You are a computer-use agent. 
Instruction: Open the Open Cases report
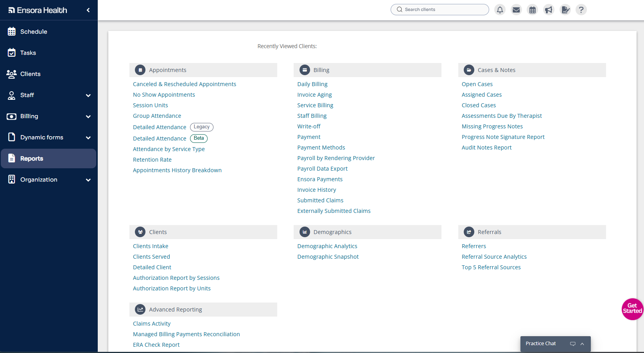point(477,84)
